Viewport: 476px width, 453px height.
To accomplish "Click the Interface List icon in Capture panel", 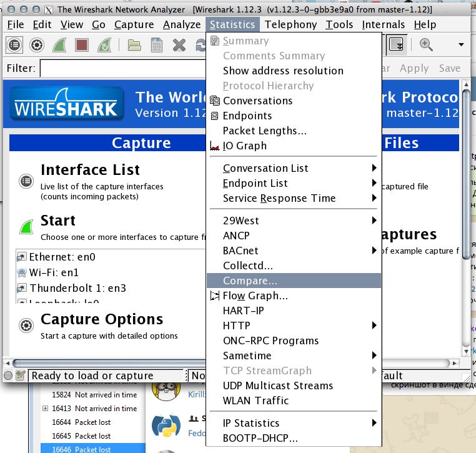I will pos(26,181).
